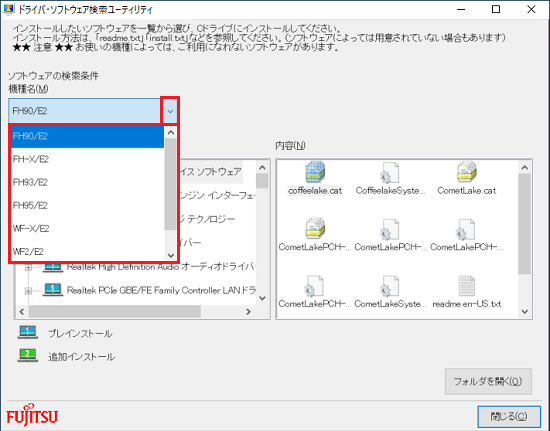Select the CometLakeSyste... settings file icon

(390, 286)
